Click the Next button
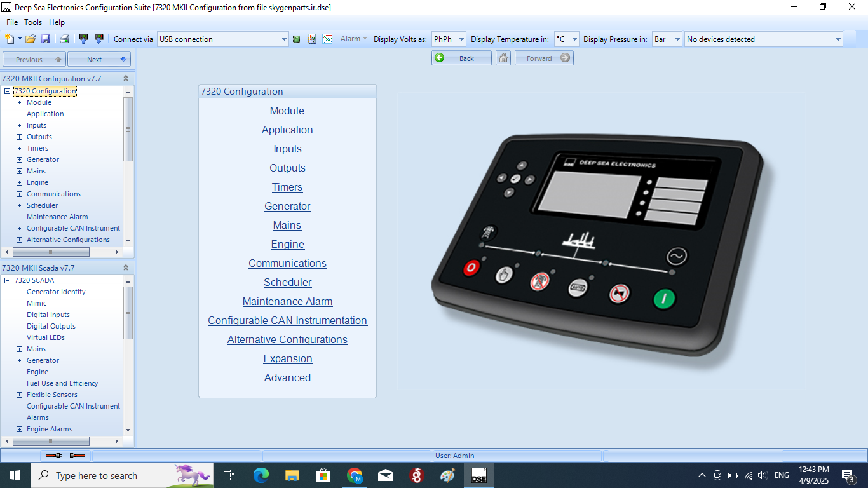Image resolution: width=868 pixels, height=488 pixels. point(99,59)
